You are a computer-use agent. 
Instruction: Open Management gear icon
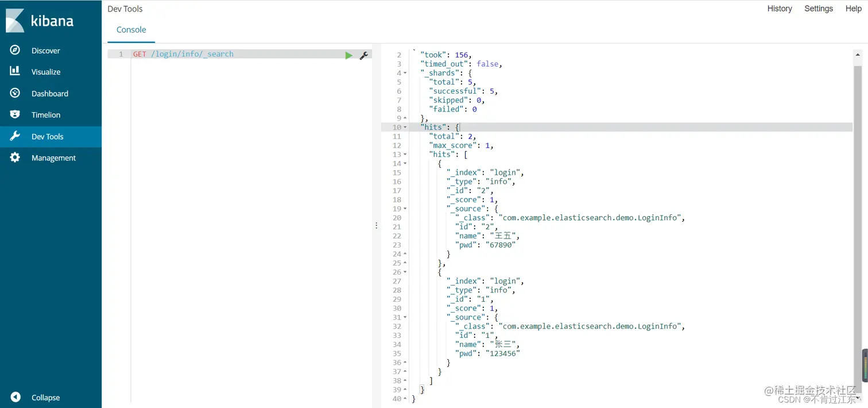(15, 157)
